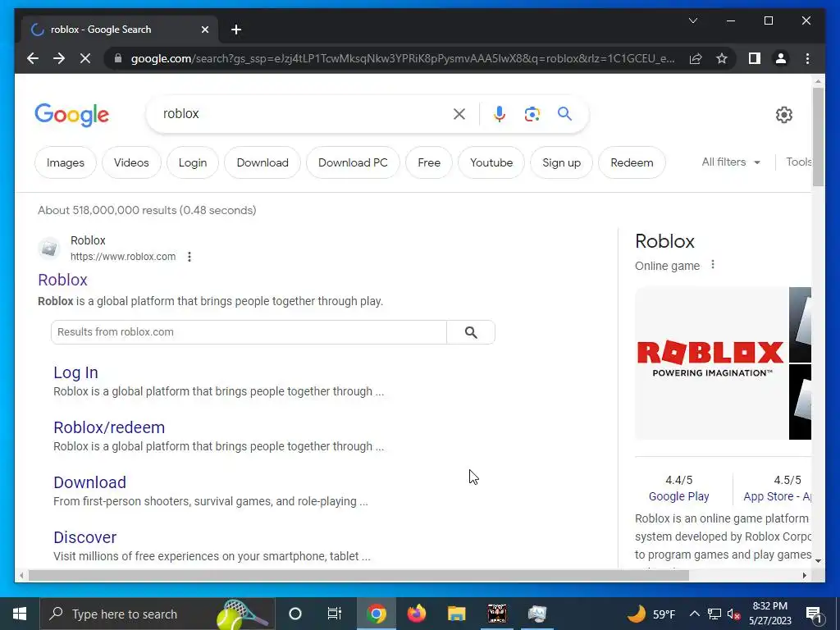Click the taskbar search box
The height and width of the screenshot is (630, 840).
[157, 614]
